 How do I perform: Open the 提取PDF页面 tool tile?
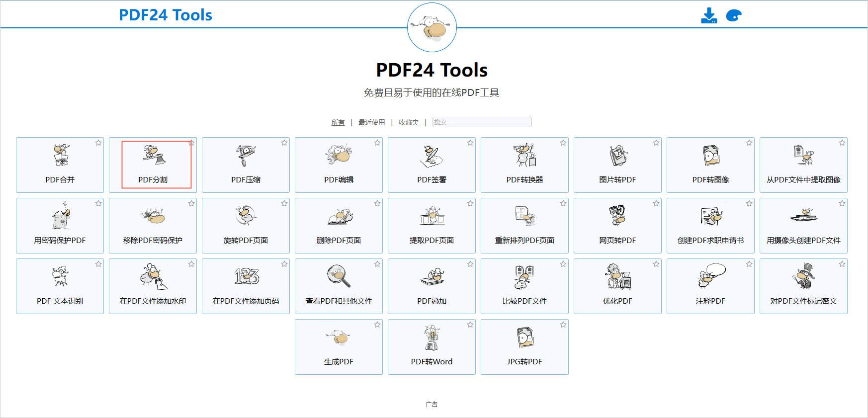click(x=432, y=226)
